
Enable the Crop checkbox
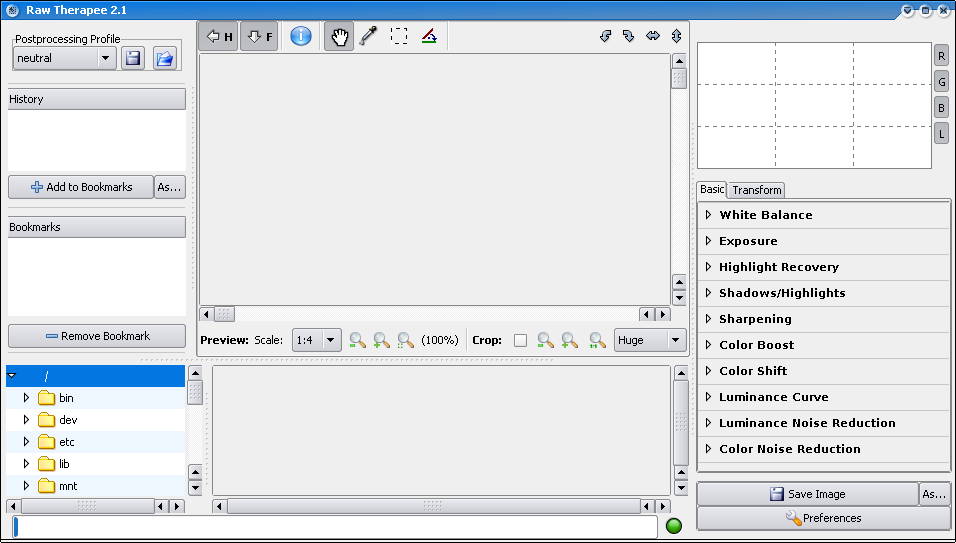(x=520, y=340)
